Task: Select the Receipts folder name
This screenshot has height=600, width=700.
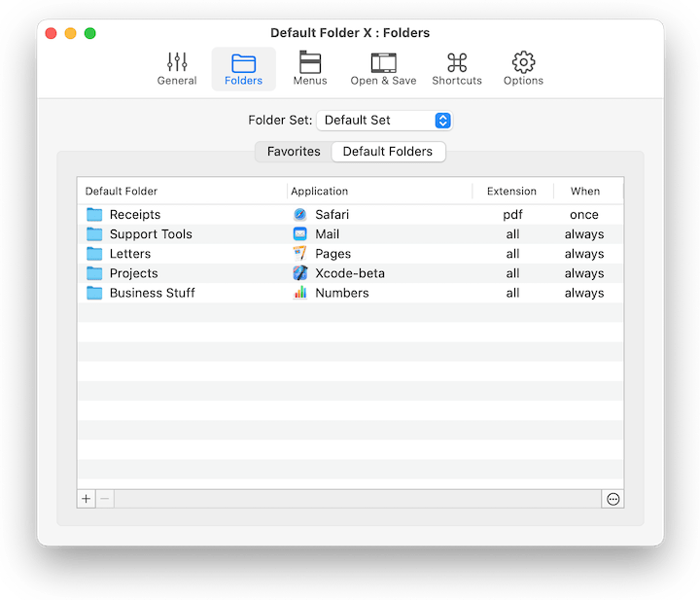Action: pos(135,215)
